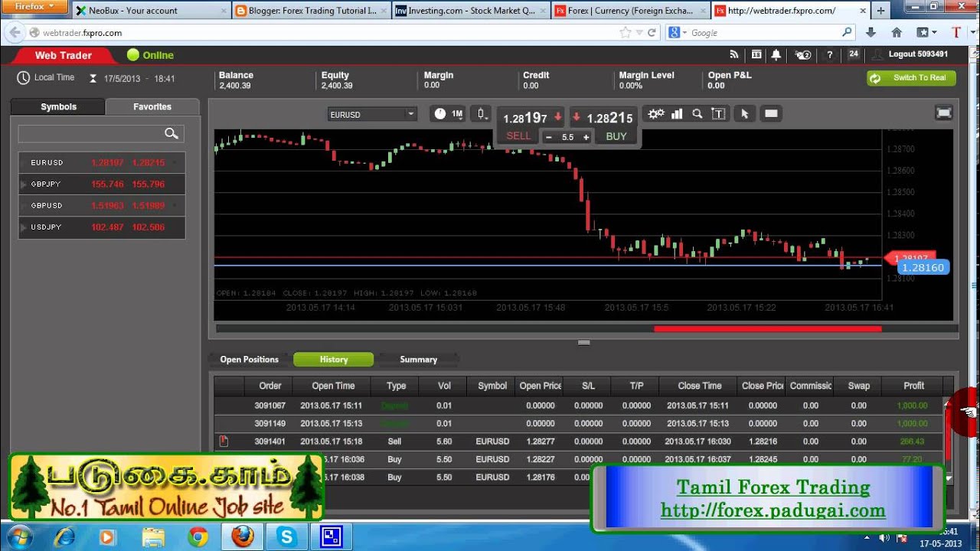Screen dimensions: 980x551
Task: Click the 1.28160 price label on chart
Action: click(x=924, y=268)
